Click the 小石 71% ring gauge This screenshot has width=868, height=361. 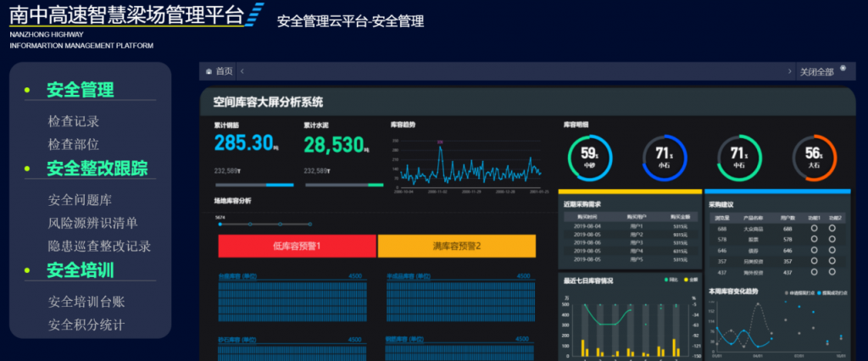tap(664, 156)
